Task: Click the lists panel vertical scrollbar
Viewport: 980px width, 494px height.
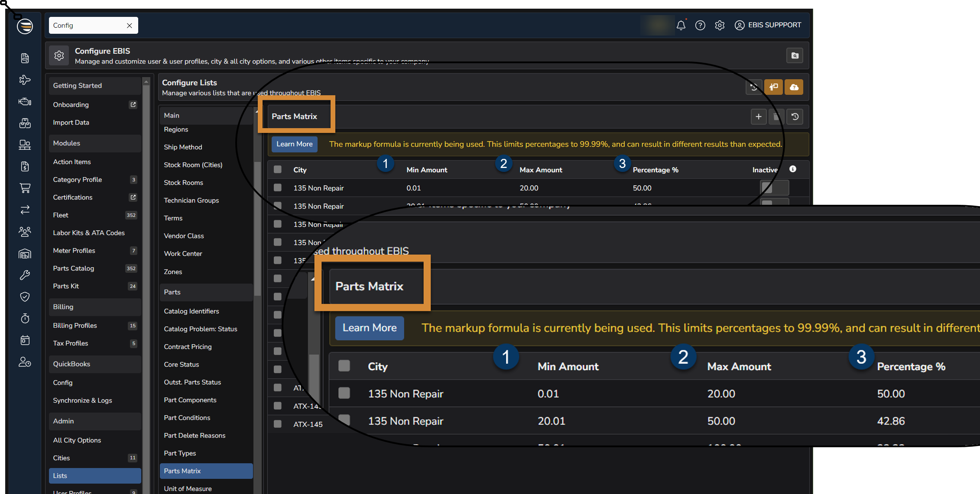Action: point(257,229)
